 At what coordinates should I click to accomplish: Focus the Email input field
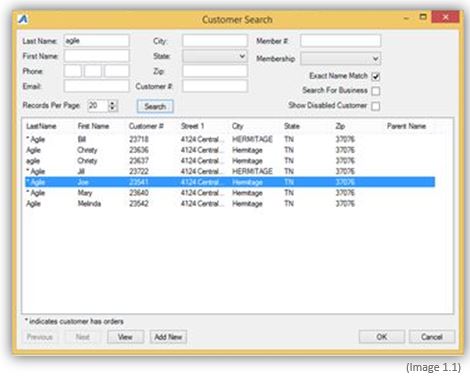pyautogui.click(x=96, y=86)
